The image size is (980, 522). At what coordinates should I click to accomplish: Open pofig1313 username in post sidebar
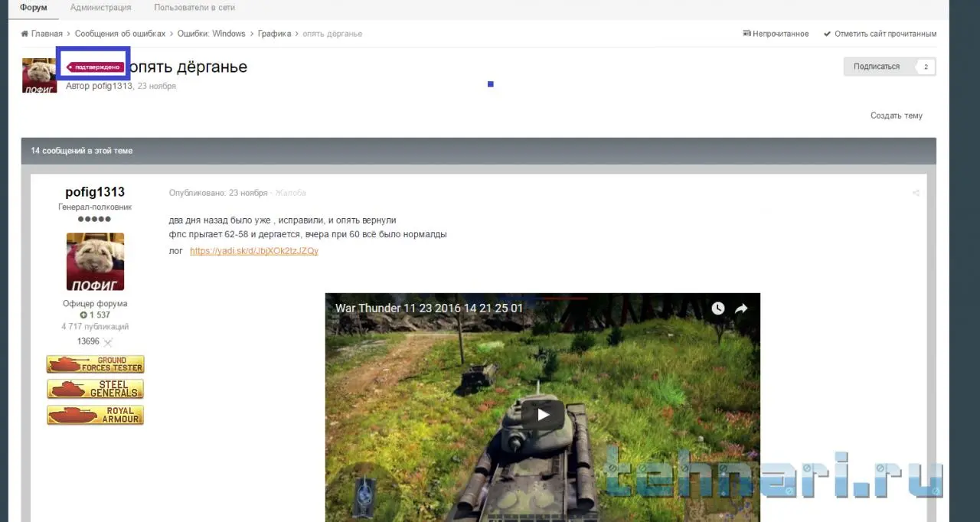pyautogui.click(x=95, y=192)
